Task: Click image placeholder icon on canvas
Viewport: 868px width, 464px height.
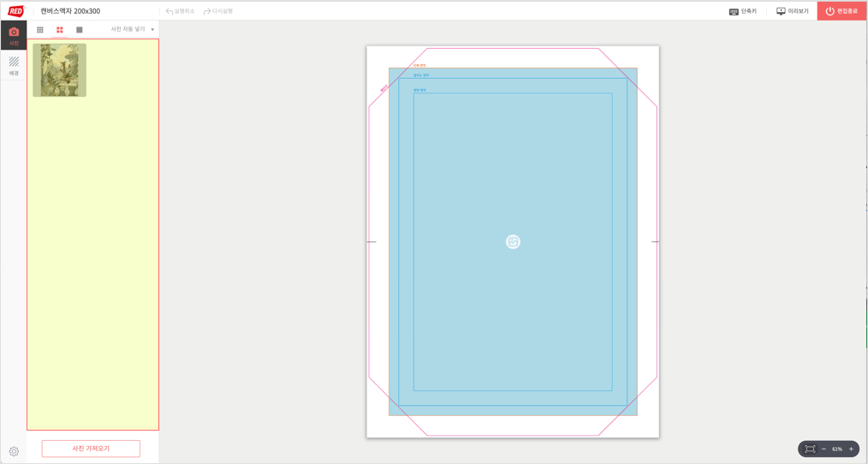Action: 513,242
